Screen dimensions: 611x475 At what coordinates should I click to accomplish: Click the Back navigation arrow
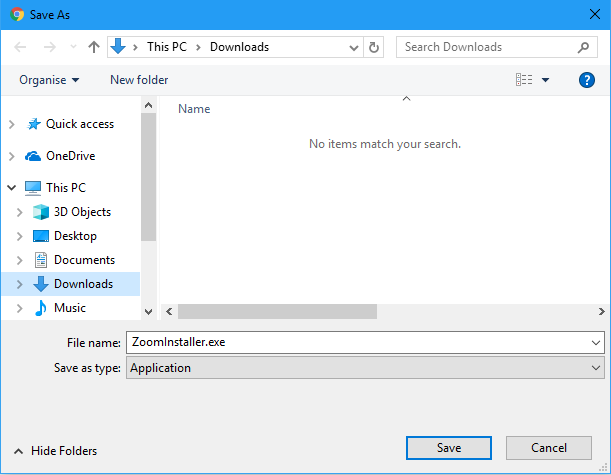[22, 47]
